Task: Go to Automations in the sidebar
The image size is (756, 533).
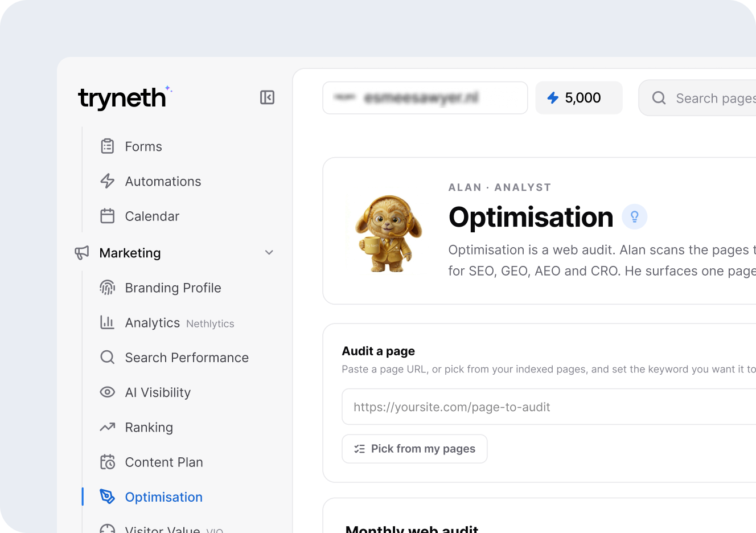Action: (x=163, y=181)
